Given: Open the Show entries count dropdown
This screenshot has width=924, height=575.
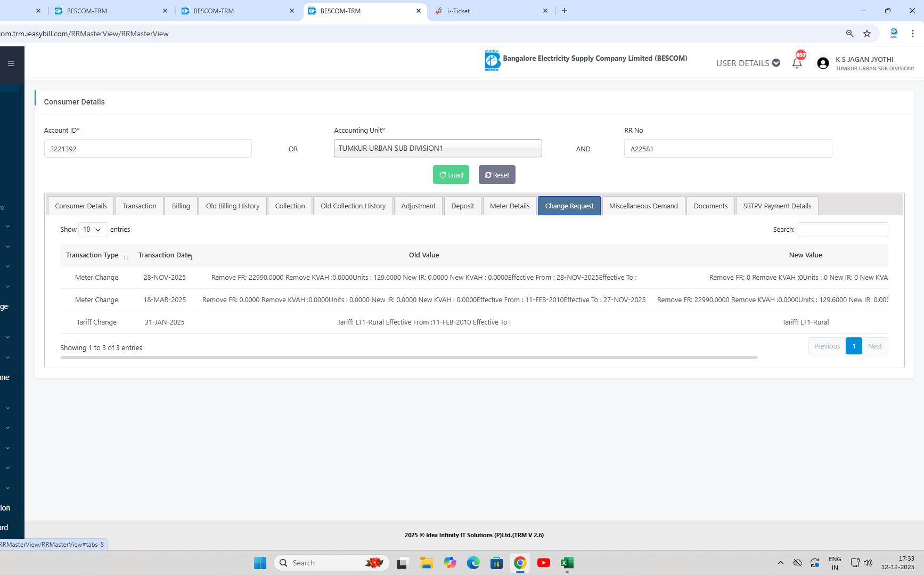Looking at the screenshot, I should click(93, 230).
